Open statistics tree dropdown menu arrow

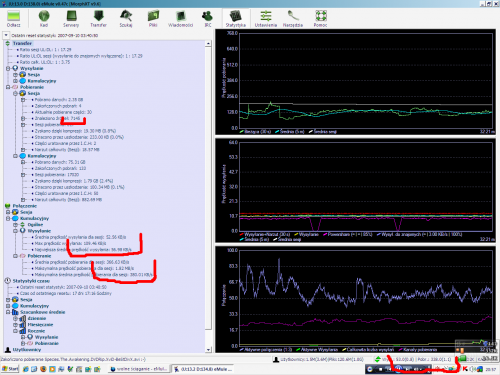pyautogui.click(x=6, y=35)
